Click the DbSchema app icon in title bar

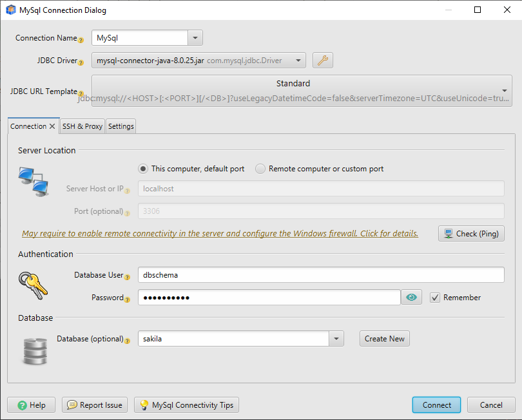coord(11,10)
